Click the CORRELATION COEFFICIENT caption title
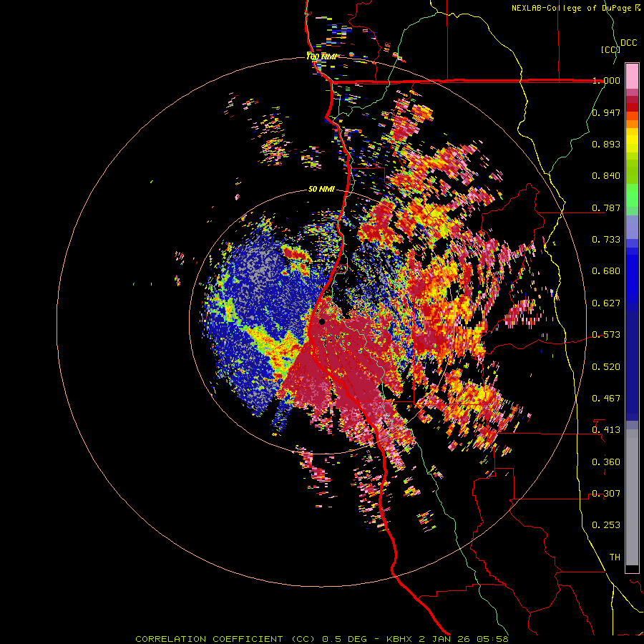This screenshot has width=644, height=644. point(209,639)
